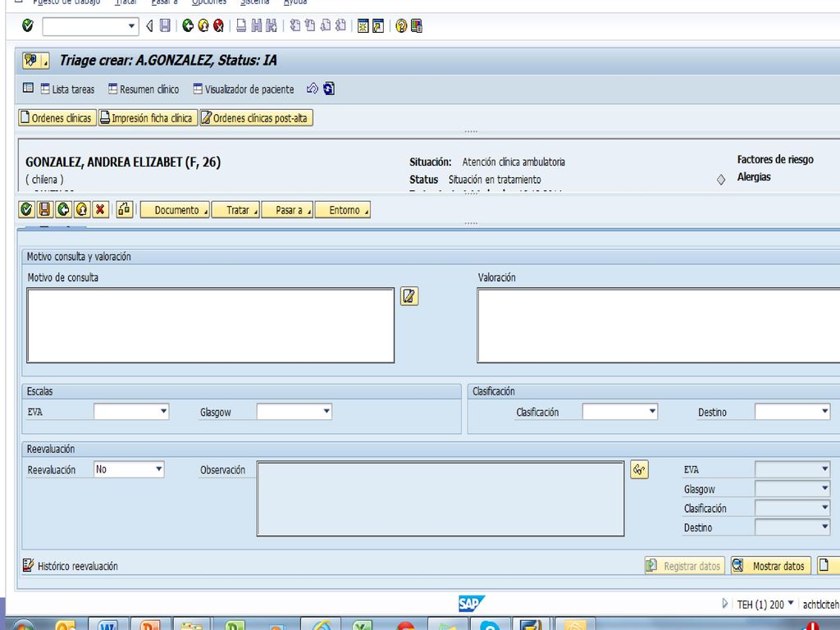This screenshot has height=630, width=840.
Task: Click the edit icon beside Motivo de consulta box
Action: [x=409, y=296]
